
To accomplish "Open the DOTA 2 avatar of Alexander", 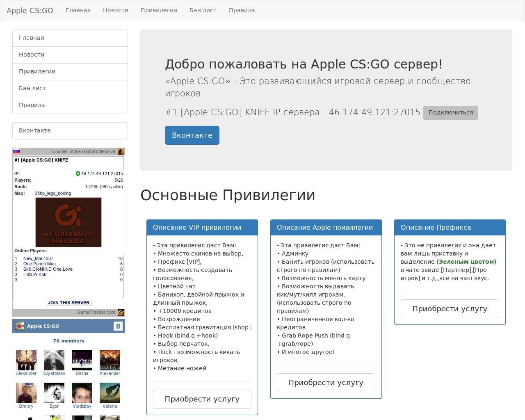I will [110, 360].
